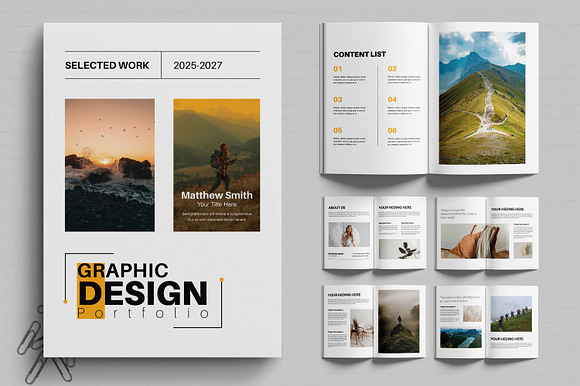This screenshot has width=580, height=386.
Task: Click the Your Title Here subtitle
Action: [x=217, y=204]
